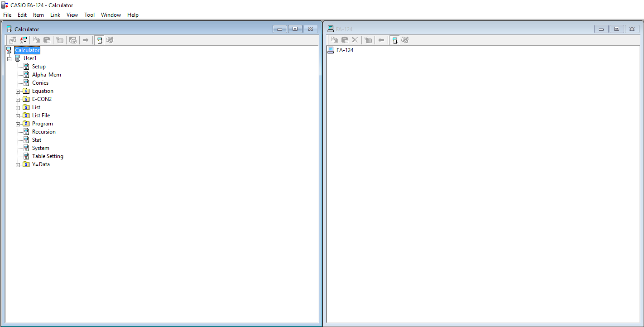Click the Recursion item's file icon

coord(26,132)
